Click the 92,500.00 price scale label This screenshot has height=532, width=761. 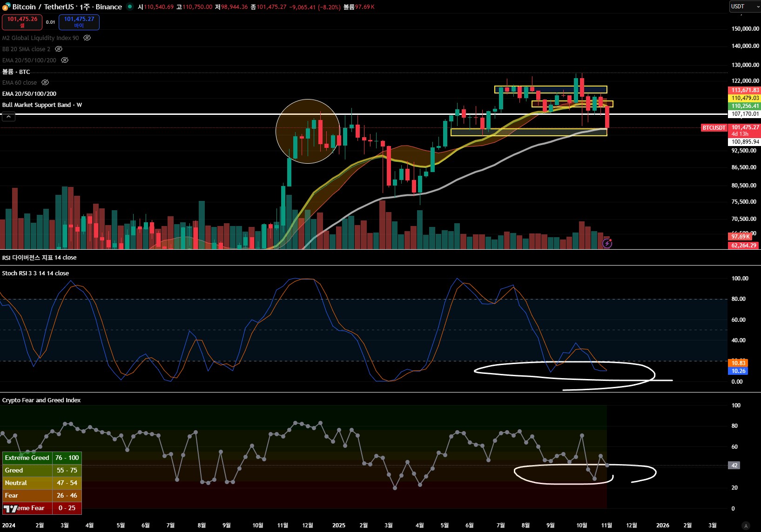coord(744,151)
